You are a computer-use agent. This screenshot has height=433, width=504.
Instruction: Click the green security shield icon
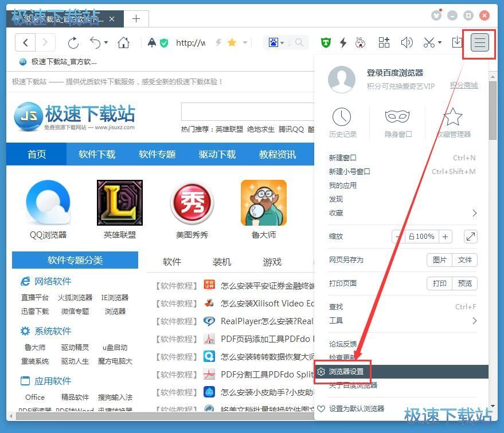[164, 43]
